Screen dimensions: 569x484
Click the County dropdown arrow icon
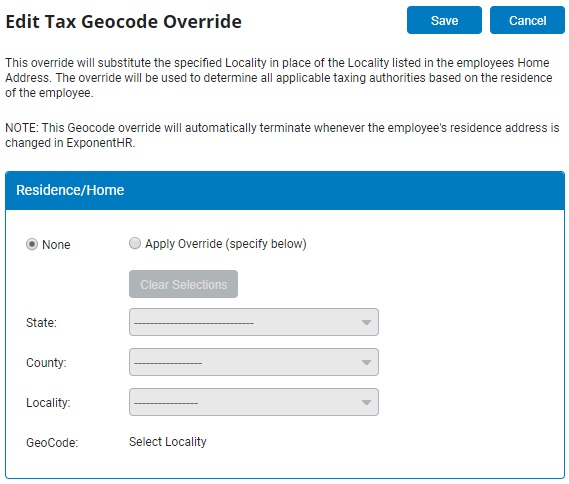[x=366, y=362]
